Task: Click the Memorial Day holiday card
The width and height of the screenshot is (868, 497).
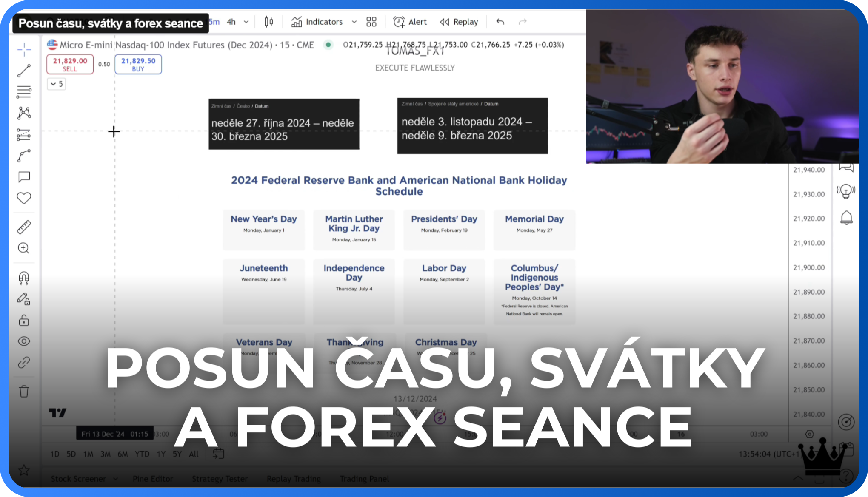Action: 534,230
